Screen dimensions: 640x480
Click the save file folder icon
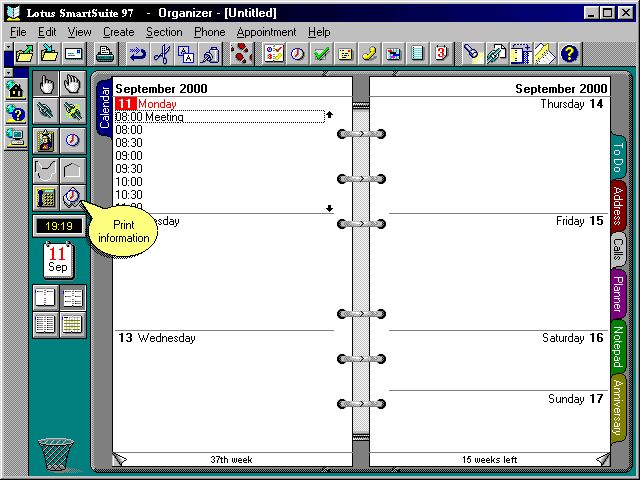coord(49,54)
